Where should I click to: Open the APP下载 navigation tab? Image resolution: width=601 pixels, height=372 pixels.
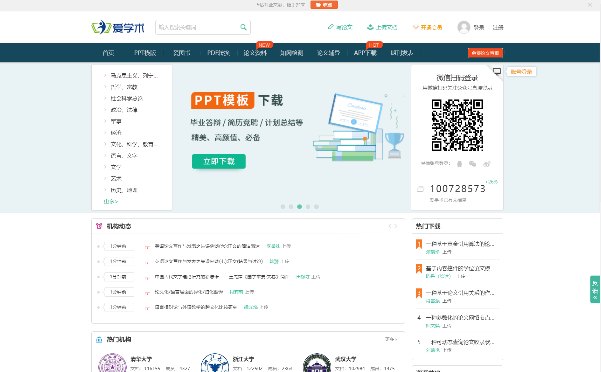click(365, 53)
